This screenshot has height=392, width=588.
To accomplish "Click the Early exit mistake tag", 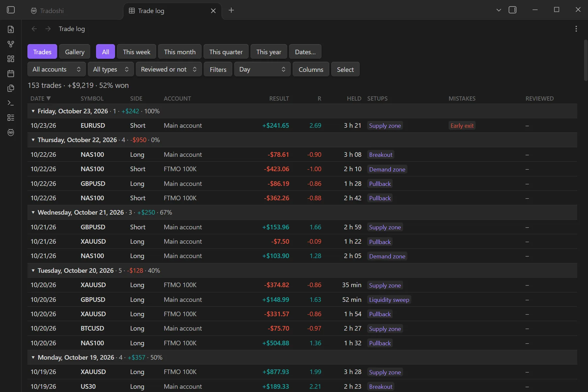I will pyautogui.click(x=462, y=126).
